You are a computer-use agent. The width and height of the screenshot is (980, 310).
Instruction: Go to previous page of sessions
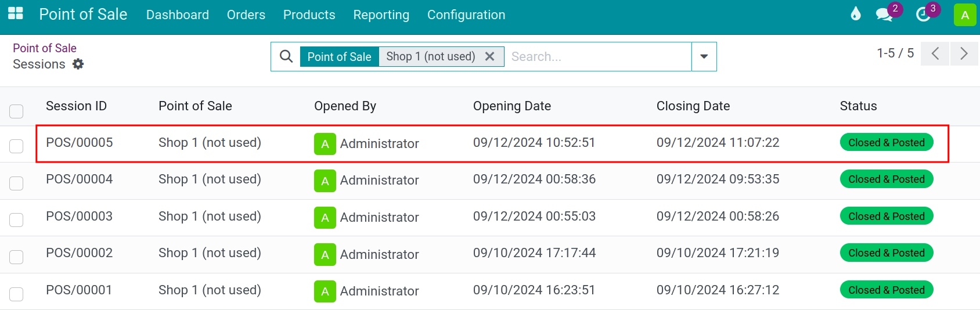(935, 53)
